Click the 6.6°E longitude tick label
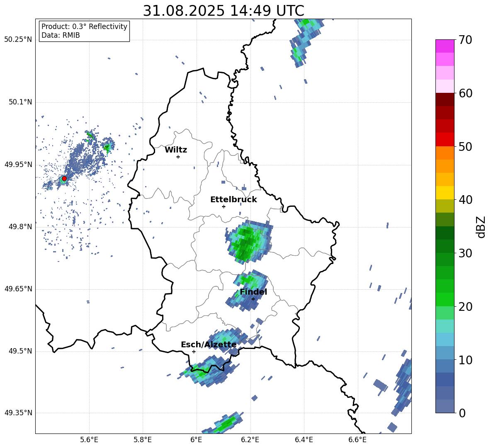 point(357,440)
